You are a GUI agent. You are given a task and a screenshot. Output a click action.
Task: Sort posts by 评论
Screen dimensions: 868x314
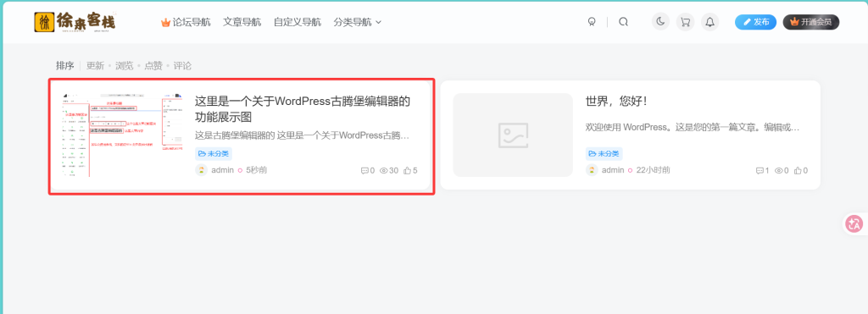[182, 66]
